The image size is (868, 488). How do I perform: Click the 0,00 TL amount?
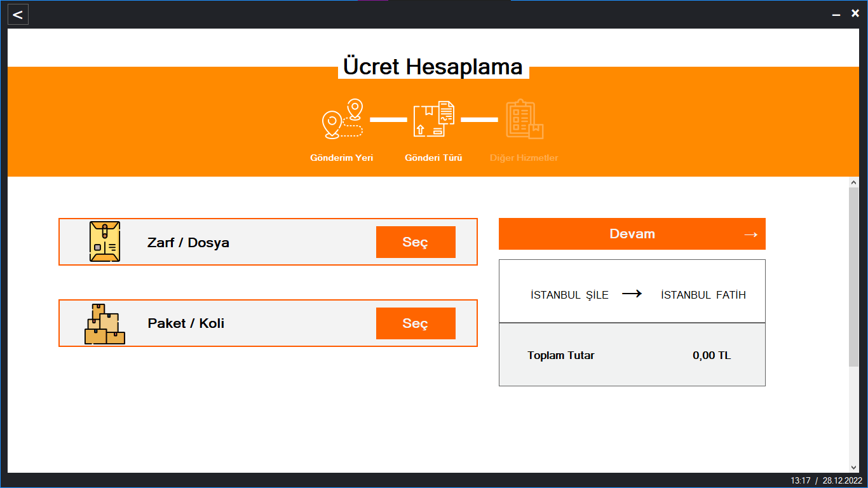712,355
